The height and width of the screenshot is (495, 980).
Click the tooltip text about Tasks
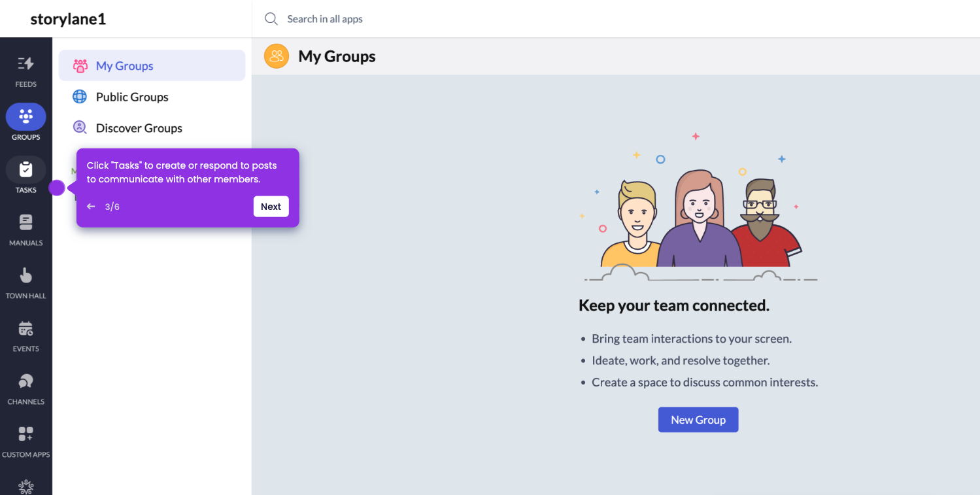[x=182, y=172]
